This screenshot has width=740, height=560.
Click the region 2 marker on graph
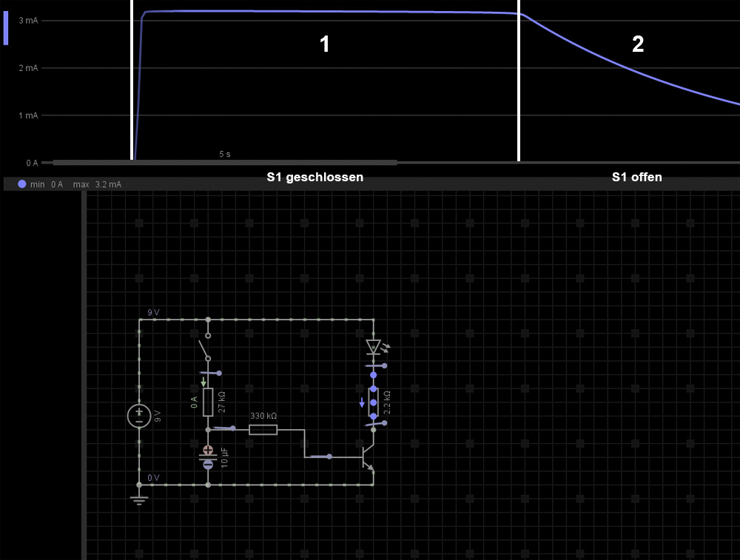click(637, 45)
